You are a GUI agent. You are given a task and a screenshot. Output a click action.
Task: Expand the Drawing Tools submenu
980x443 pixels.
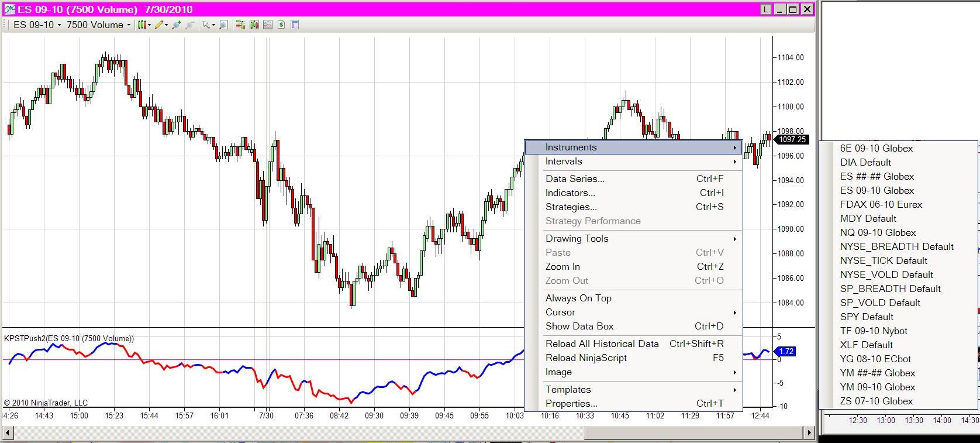(633, 239)
